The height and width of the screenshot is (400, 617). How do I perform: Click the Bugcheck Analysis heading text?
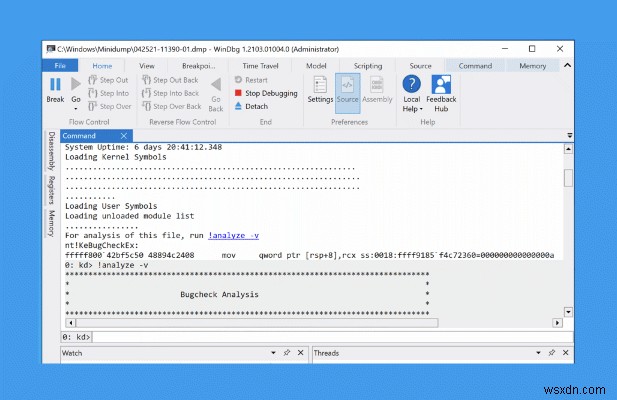point(219,294)
